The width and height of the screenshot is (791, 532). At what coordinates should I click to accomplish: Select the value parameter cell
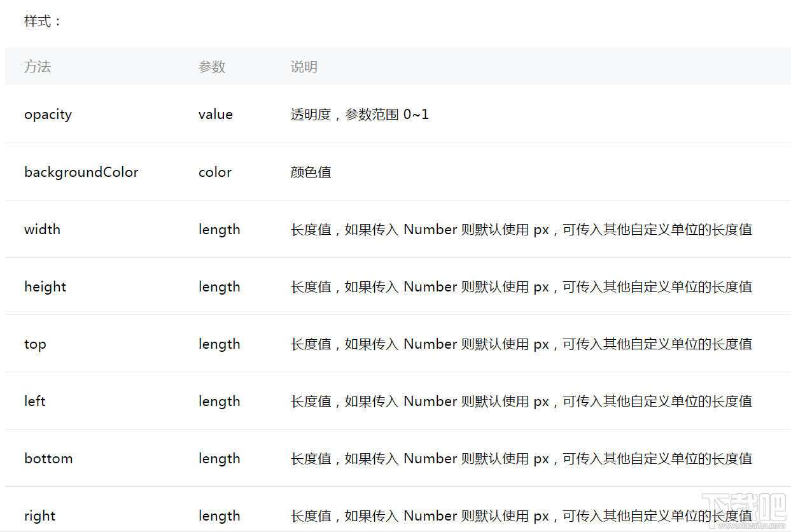tap(215, 115)
